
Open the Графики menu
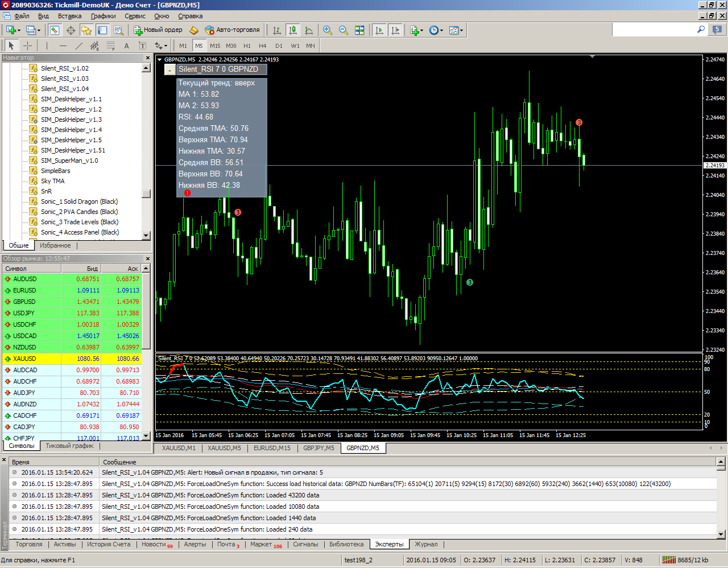104,16
